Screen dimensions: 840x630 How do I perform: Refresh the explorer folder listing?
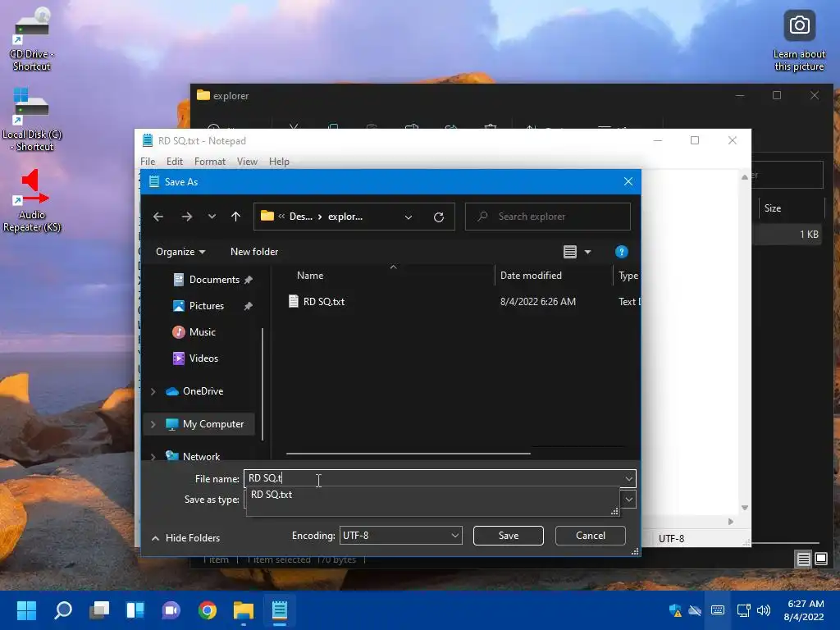pos(439,217)
